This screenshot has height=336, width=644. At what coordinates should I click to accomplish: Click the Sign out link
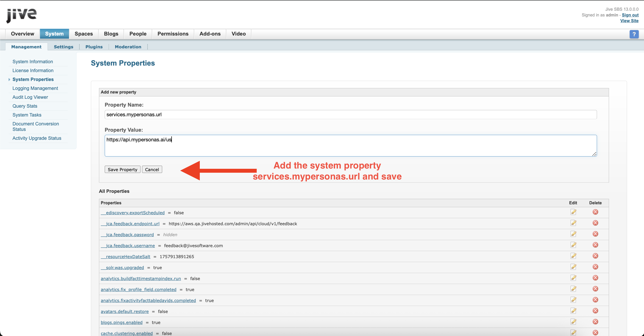[630, 15]
